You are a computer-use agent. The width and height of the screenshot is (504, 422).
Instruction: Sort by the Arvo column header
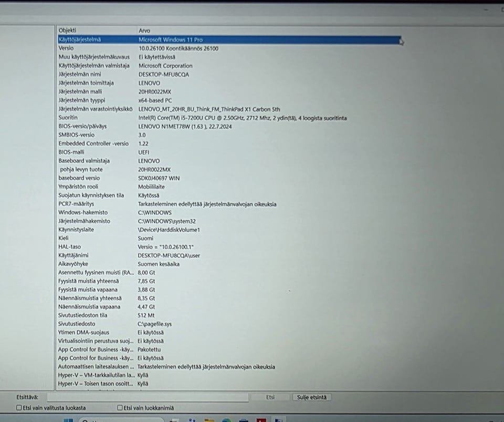point(144,30)
